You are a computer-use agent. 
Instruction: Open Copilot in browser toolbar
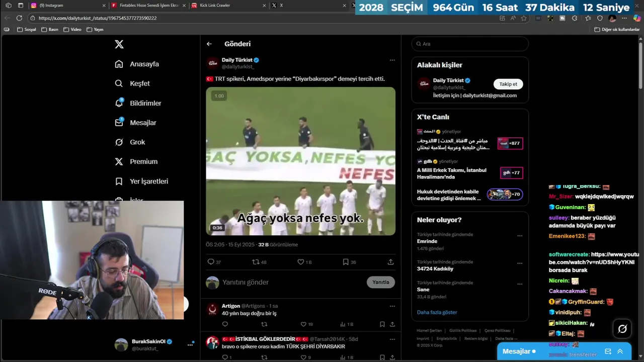tap(637, 18)
